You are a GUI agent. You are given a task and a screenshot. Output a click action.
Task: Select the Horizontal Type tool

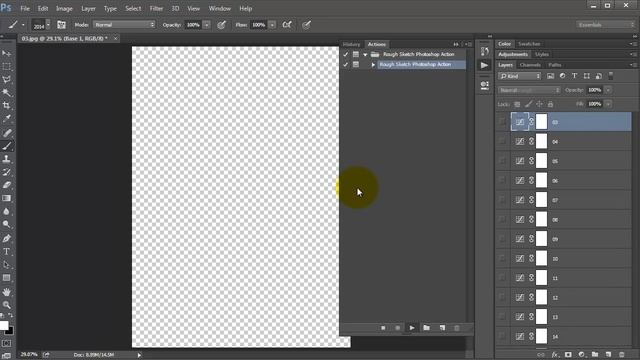pyautogui.click(x=7, y=251)
